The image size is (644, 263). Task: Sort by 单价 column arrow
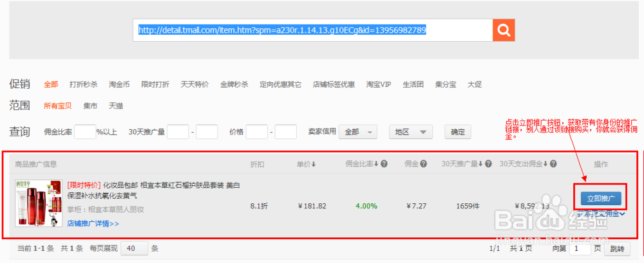pyautogui.click(x=314, y=164)
